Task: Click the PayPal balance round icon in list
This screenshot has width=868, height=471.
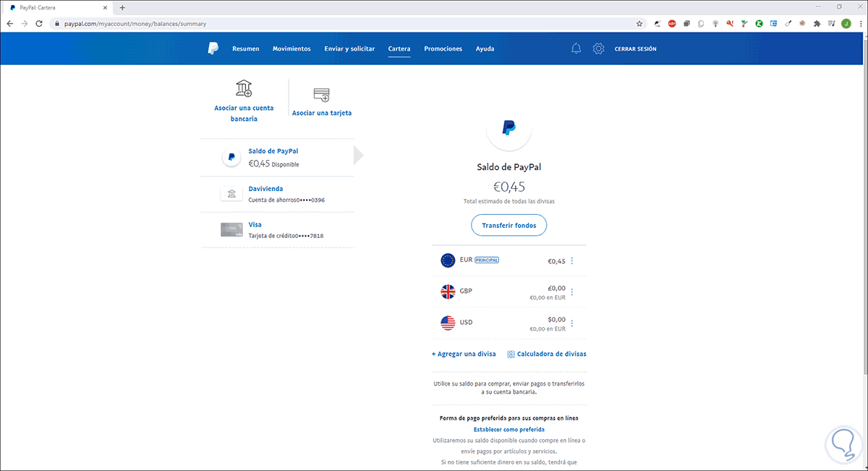Action: pos(231,157)
